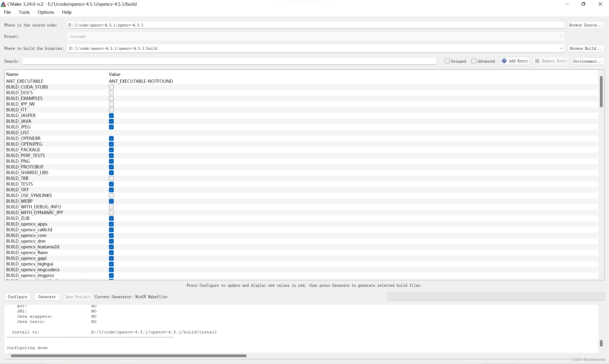609x364 pixels.
Task: Click the vertical scrollbar of the variable table
Action: point(601,91)
